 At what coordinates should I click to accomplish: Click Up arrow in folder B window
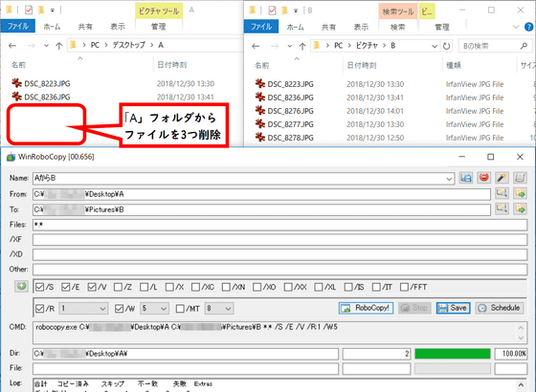coord(302,46)
